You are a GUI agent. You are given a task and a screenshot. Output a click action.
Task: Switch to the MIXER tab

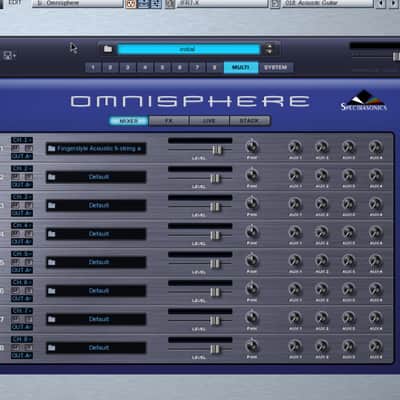click(129, 121)
